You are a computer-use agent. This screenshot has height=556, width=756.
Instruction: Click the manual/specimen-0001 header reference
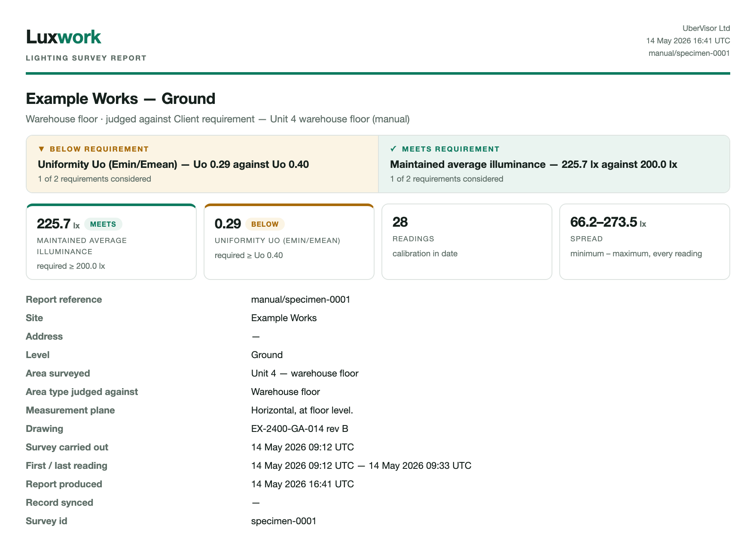[x=689, y=53]
